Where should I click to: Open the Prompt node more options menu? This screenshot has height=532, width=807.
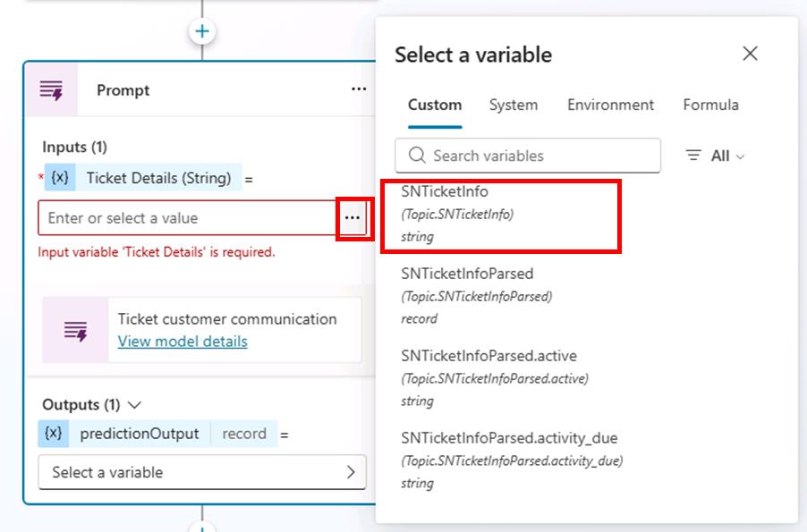tap(359, 89)
